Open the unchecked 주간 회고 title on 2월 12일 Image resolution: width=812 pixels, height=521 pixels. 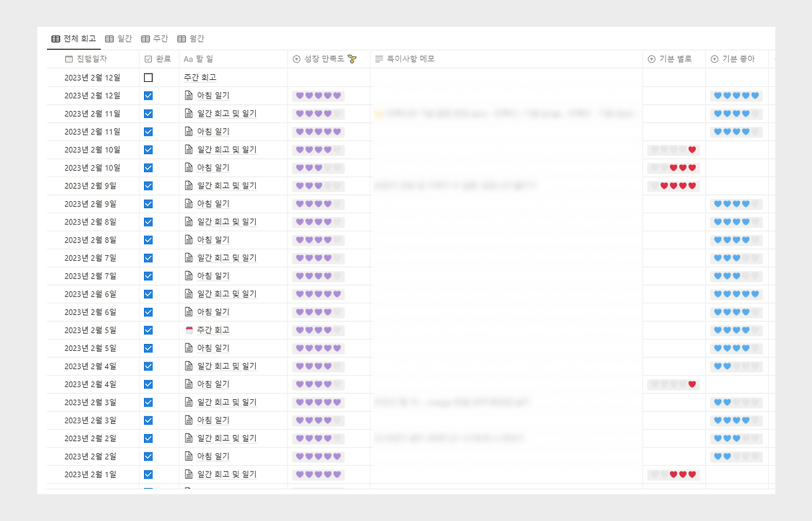tap(200, 77)
